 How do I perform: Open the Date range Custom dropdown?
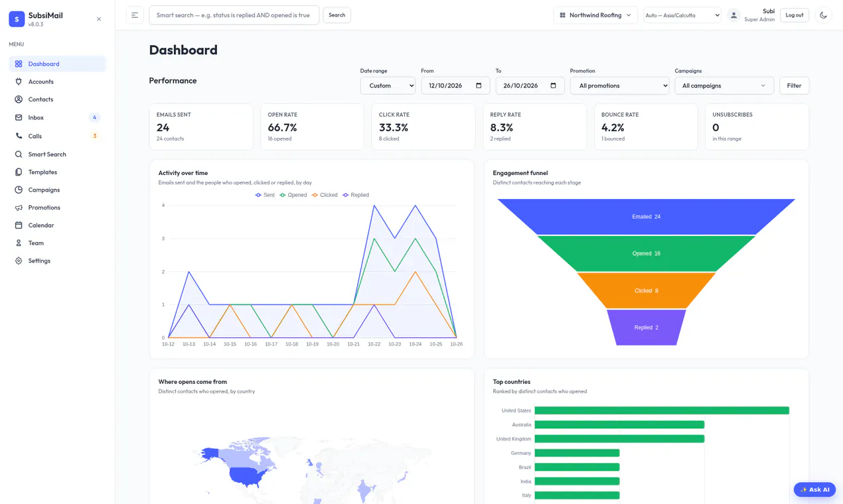coord(388,86)
